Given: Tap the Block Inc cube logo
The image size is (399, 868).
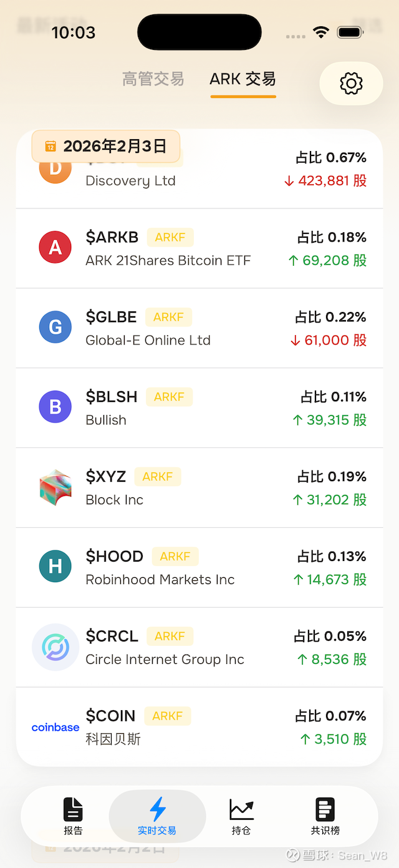Looking at the screenshot, I should [x=55, y=487].
